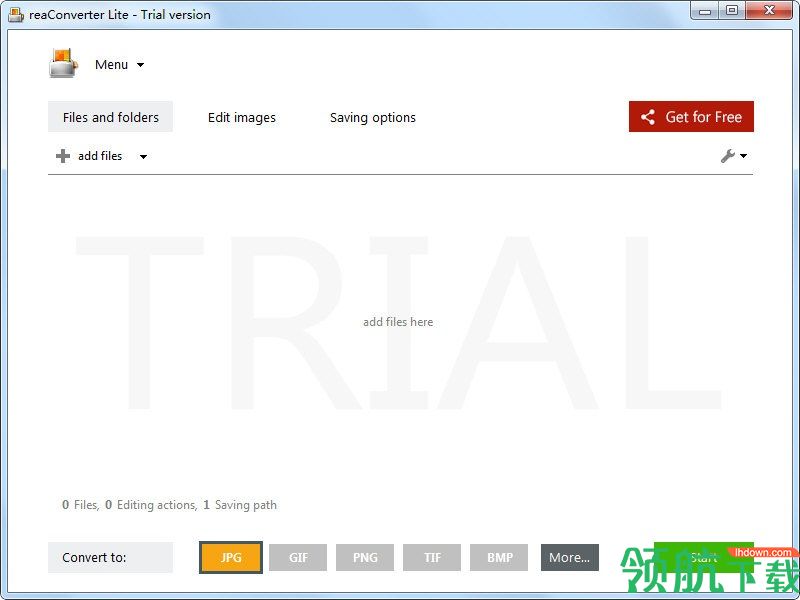This screenshot has height=600, width=800.
Task: Click the title bar reaConverter icon
Action: click(16, 14)
